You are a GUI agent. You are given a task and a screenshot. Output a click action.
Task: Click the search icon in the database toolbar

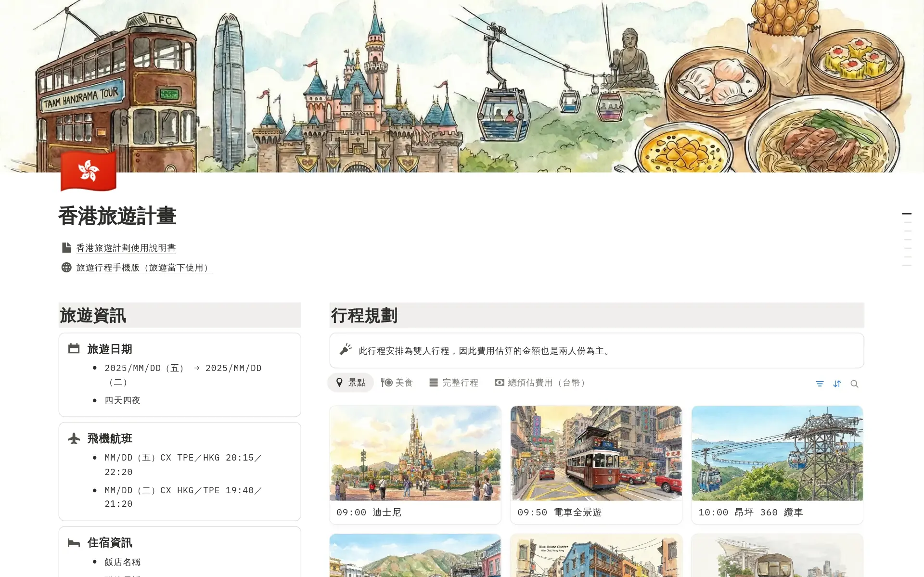pyautogui.click(x=854, y=384)
